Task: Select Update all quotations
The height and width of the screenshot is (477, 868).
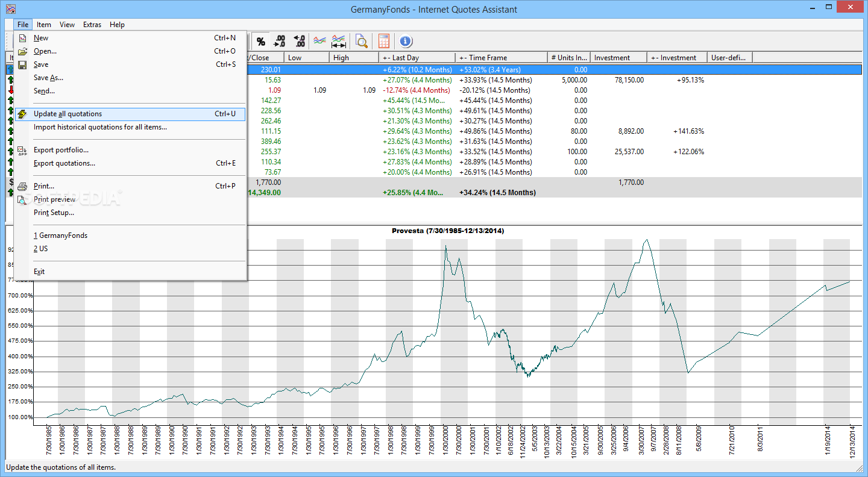Action: [131, 114]
